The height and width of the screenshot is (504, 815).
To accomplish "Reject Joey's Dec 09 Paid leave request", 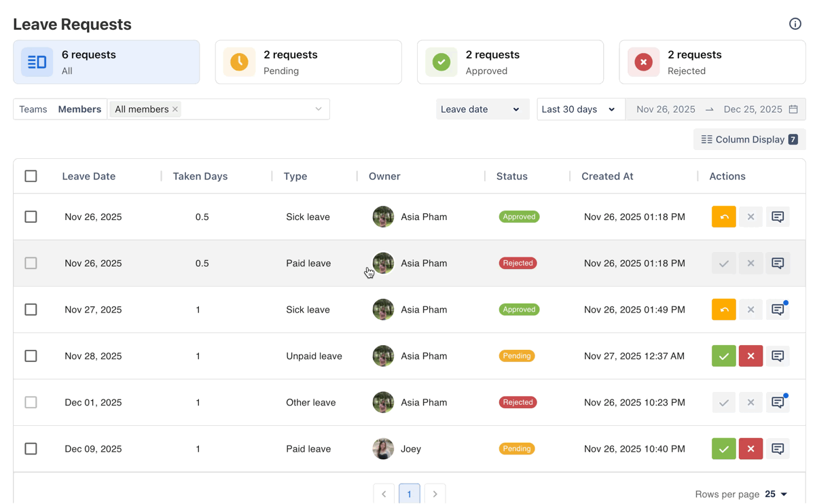I will pyautogui.click(x=750, y=449).
